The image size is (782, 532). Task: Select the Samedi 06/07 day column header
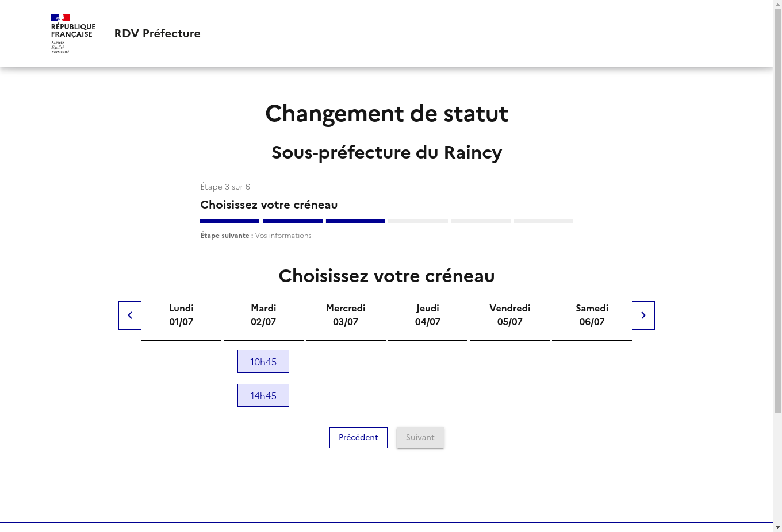coord(592,315)
